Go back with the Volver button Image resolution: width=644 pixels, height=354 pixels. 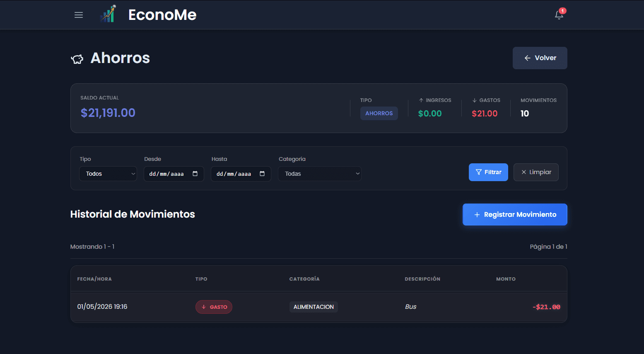(540, 58)
